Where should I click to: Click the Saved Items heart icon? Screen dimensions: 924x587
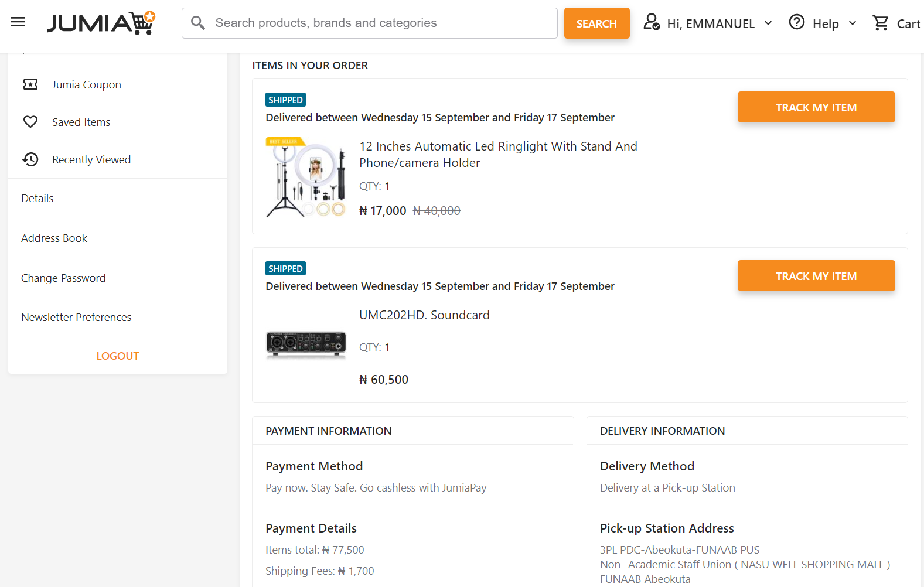tap(30, 122)
